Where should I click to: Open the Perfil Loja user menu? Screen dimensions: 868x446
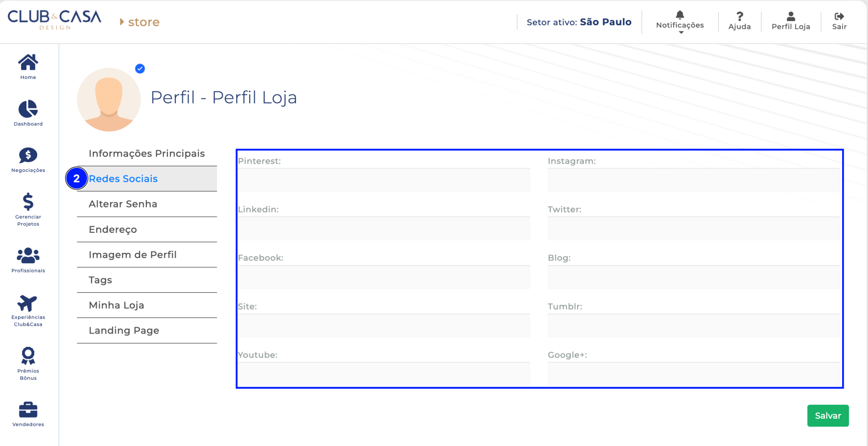(791, 21)
